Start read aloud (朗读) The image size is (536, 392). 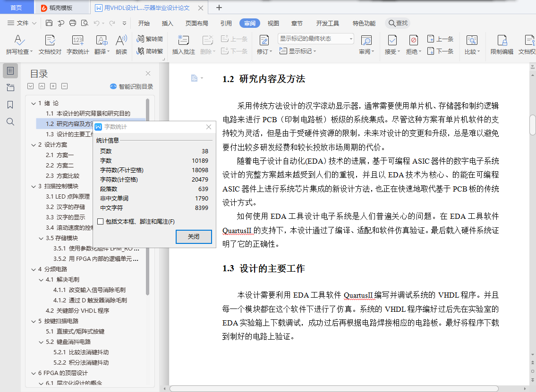point(121,44)
